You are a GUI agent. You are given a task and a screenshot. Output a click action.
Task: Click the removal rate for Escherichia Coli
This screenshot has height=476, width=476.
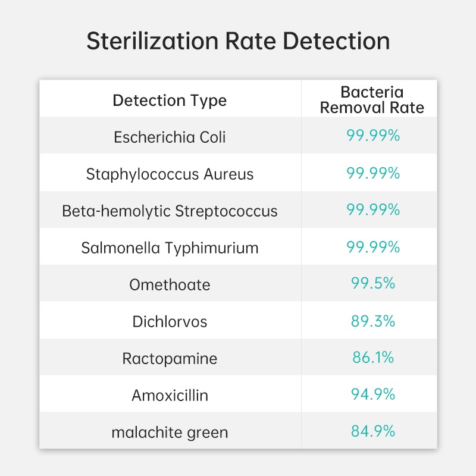(372, 136)
